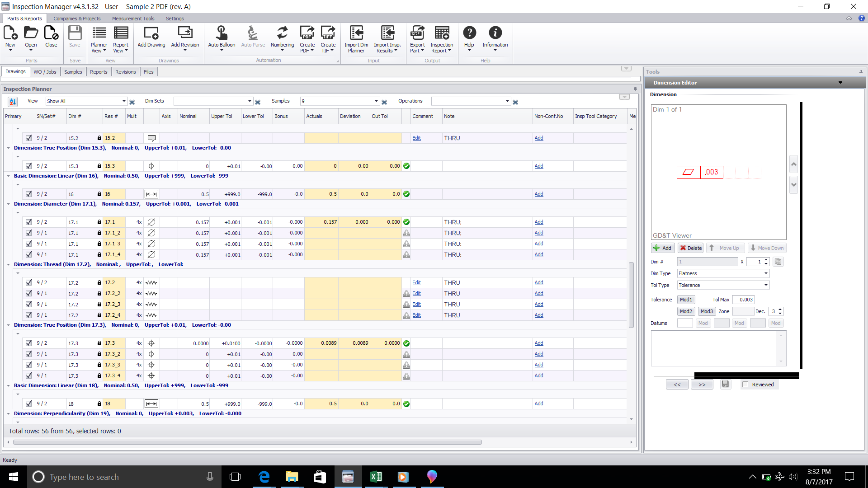
Task: Switch to the Measurement Tools ribbon tab
Action: (133, 19)
